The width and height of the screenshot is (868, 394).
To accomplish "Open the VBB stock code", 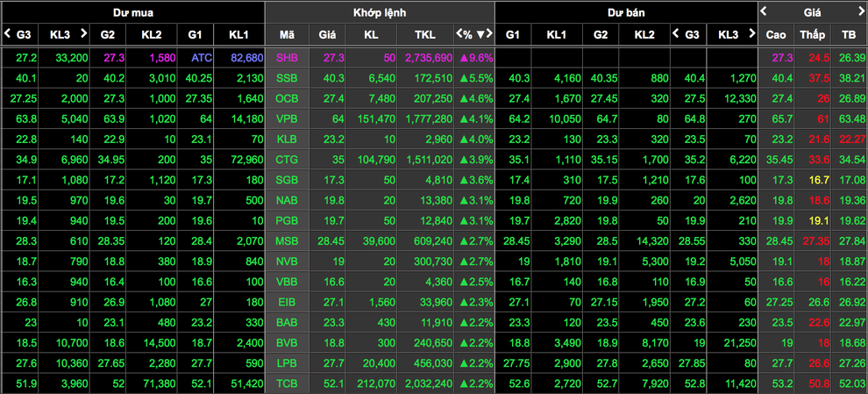I will click(288, 283).
